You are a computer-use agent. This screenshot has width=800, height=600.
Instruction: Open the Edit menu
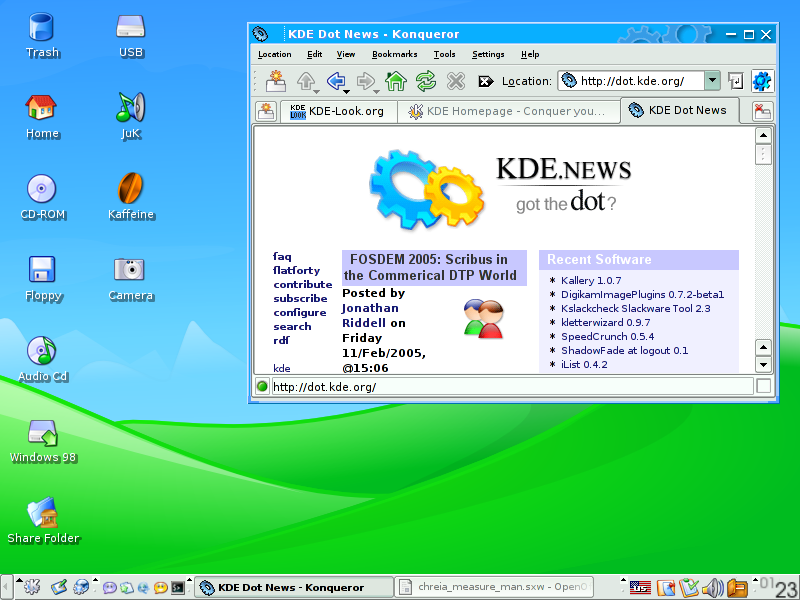click(x=314, y=54)
